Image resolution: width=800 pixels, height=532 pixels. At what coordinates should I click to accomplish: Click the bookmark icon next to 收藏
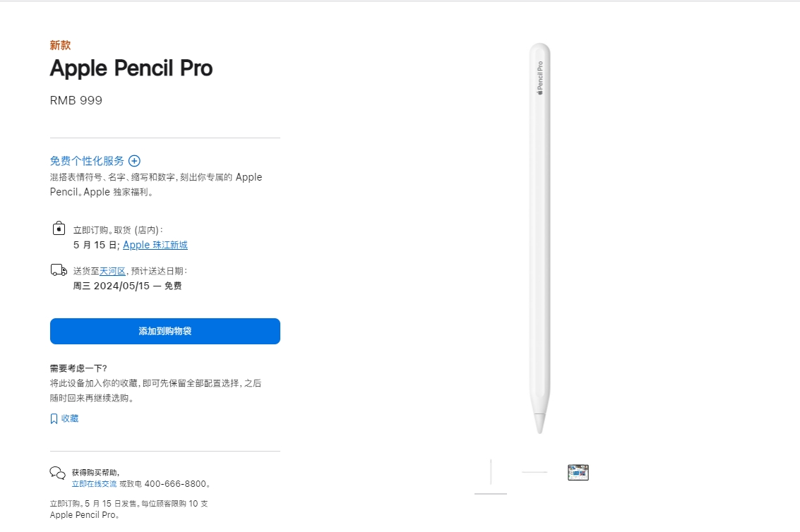coord(54,418)
